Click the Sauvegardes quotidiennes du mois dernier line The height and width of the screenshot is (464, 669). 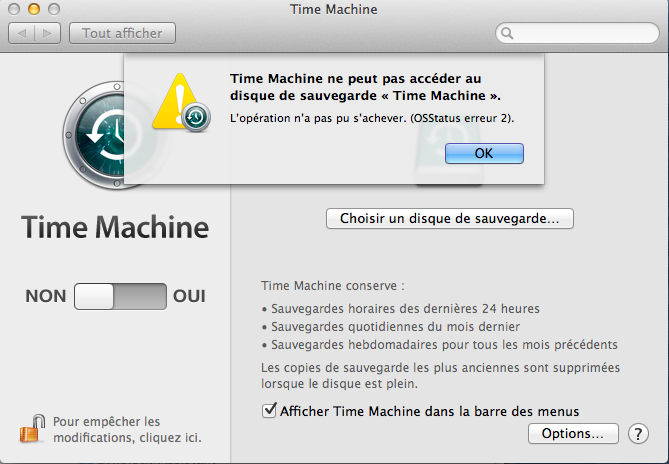[x=391, y=327]
